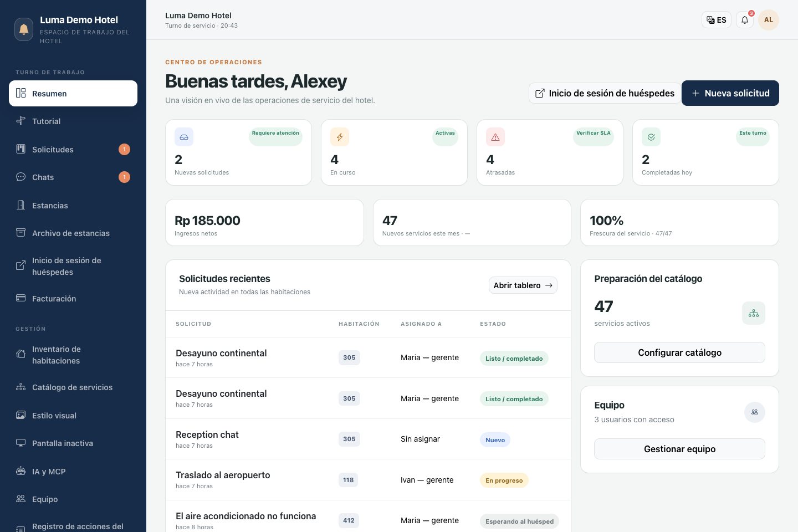Click the catalog hierarchy icon beside servicios activos

click(754, 313)
